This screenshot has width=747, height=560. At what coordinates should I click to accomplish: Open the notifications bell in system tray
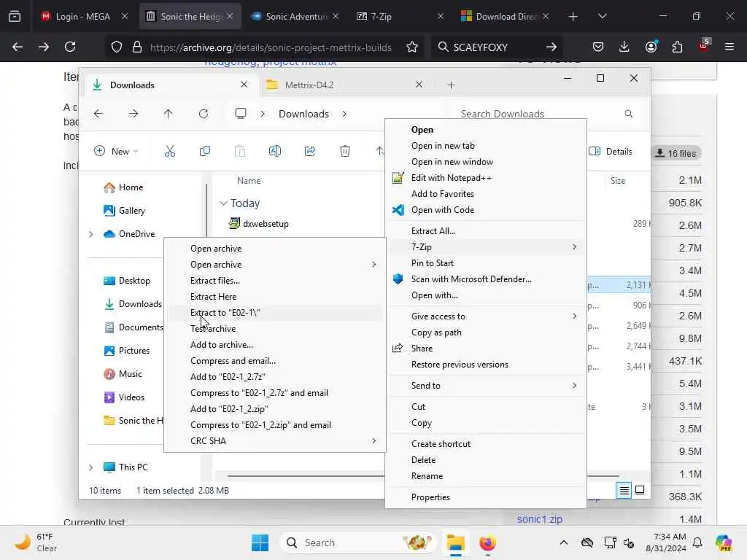[697, 542]
